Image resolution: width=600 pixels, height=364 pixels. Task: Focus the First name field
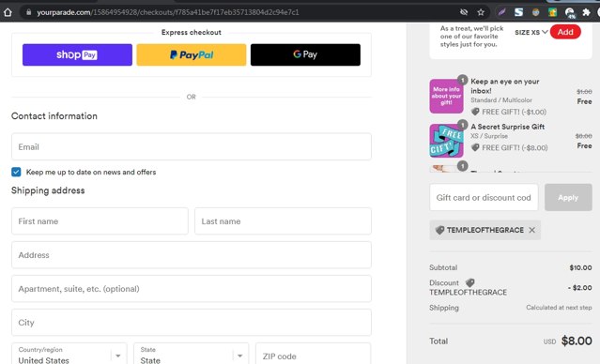pyautogui.click(x=100, y=221)
